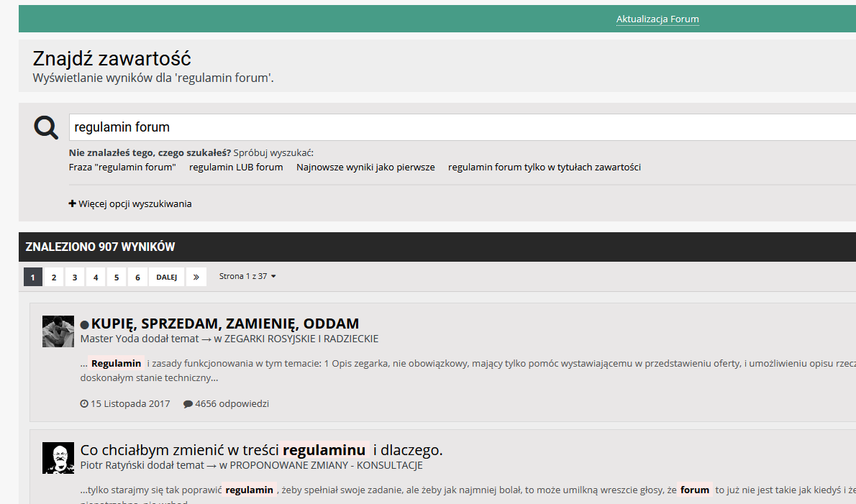Go to results page 3
Screen dimensions: 856x504
75,277
